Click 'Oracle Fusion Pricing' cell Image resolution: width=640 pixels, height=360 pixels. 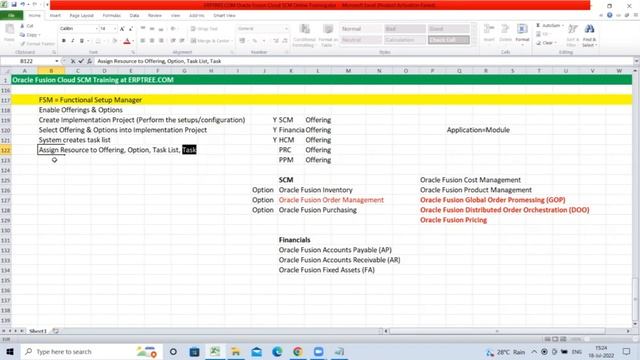pyautogui.click(x=453, y=220)
